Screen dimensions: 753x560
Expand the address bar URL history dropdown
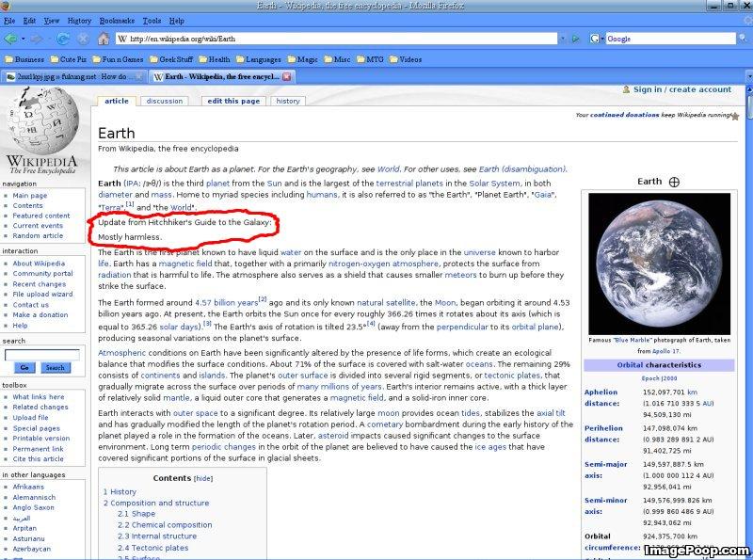(562, 39)
